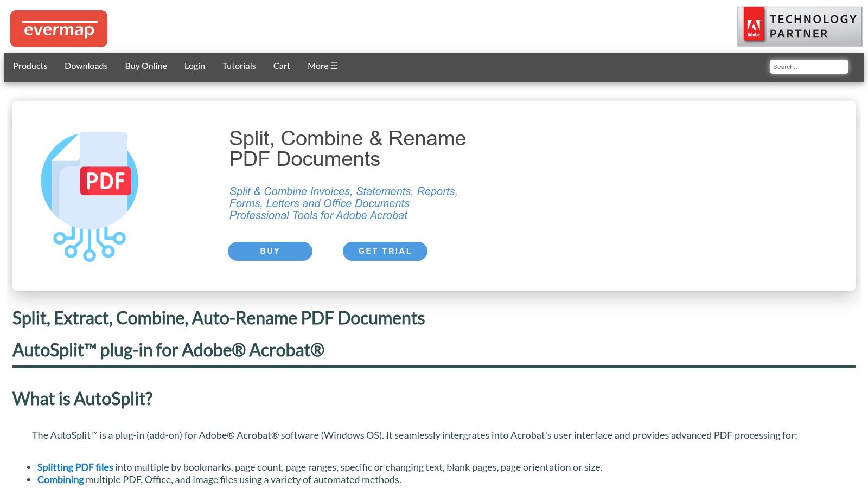Click the GET TRIAL button

click(385, 251)
